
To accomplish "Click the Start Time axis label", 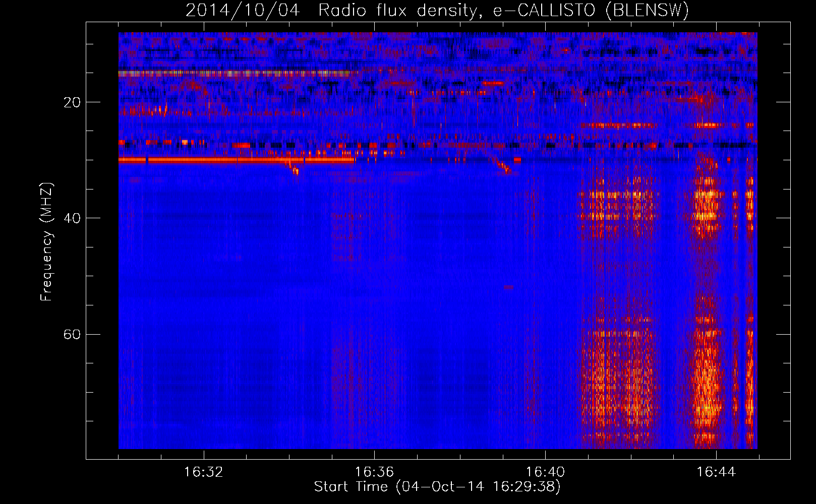I will coord(437,487).
